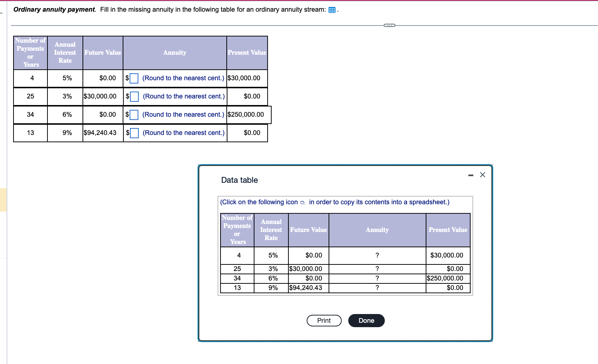This screenshot has height=364, width=598.
Task: Click the copy-to-spreadsheet icon in Data table
Action: pyautogui.click(x=302, y=202)
